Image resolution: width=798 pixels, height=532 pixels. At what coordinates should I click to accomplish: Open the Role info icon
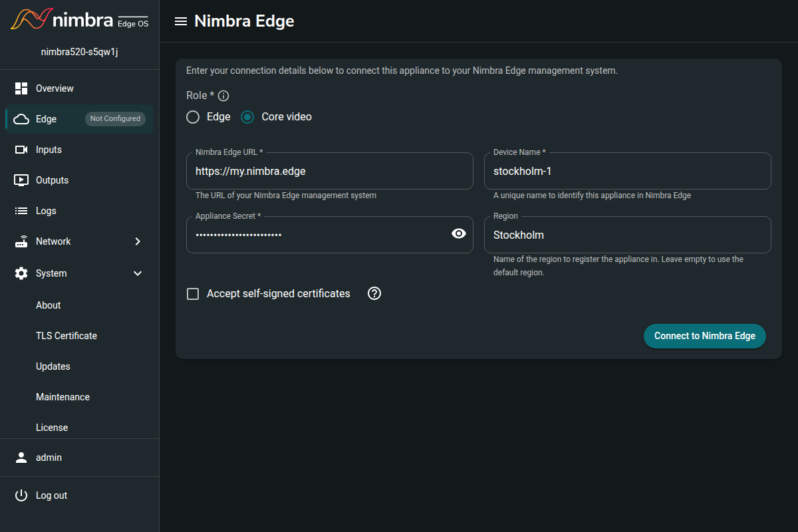(x=223, y=96)
